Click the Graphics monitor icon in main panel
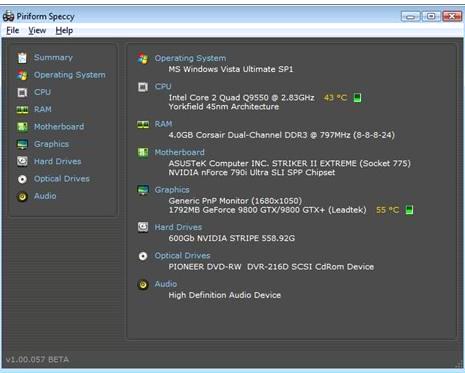The image size is (465, 373). point(143,190)
